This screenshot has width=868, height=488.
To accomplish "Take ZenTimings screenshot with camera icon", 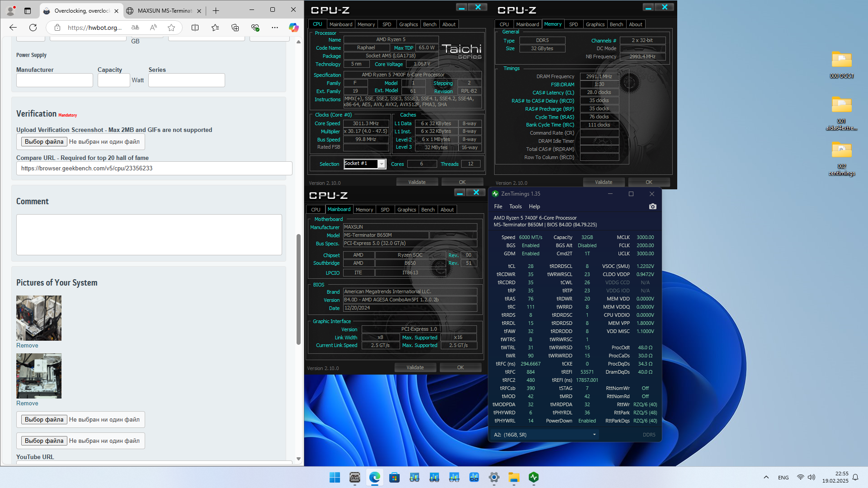I will [x=652, y=206].
